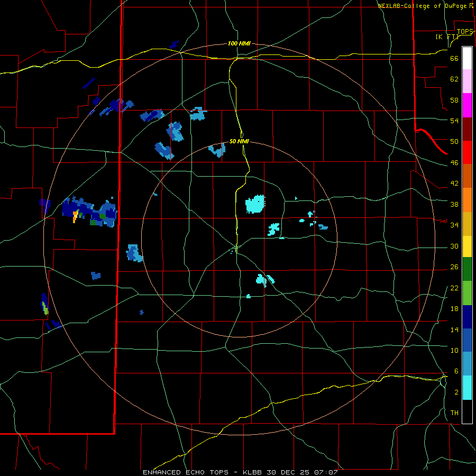Click the orange-red echo core in the western storm
476x476 pixels.
tap(75, 216)
